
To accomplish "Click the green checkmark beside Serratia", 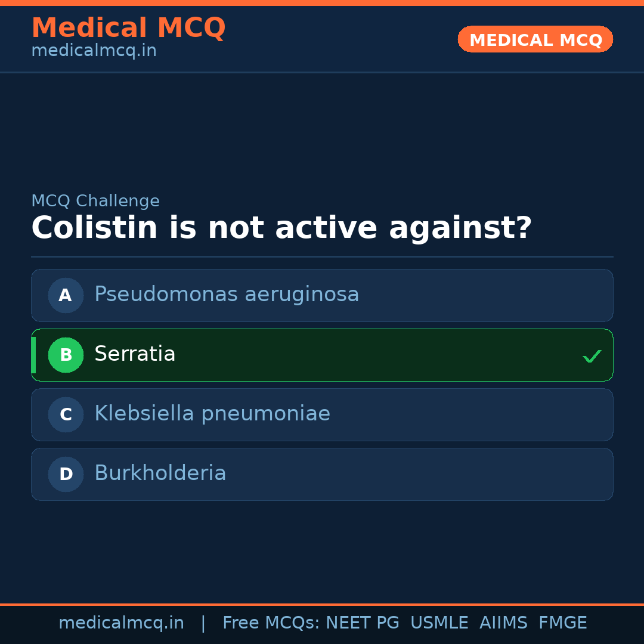I will 592,357.
